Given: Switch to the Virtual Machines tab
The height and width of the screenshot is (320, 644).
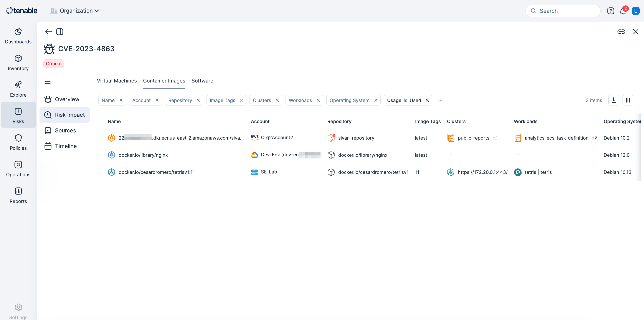Looking at the screenshot, I should (117, 81).
